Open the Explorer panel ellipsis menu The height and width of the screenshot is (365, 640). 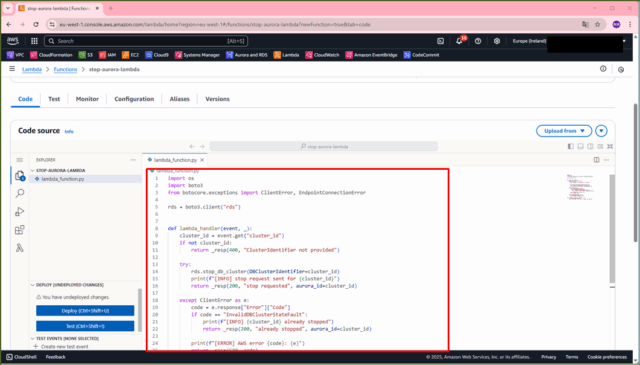pos(133,160)
